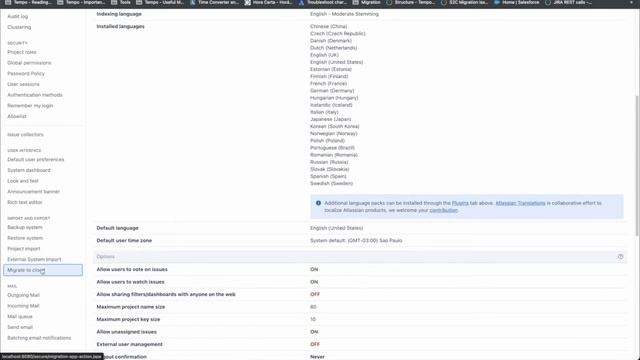Open the Tools bookmark folder

click(121, 2)
